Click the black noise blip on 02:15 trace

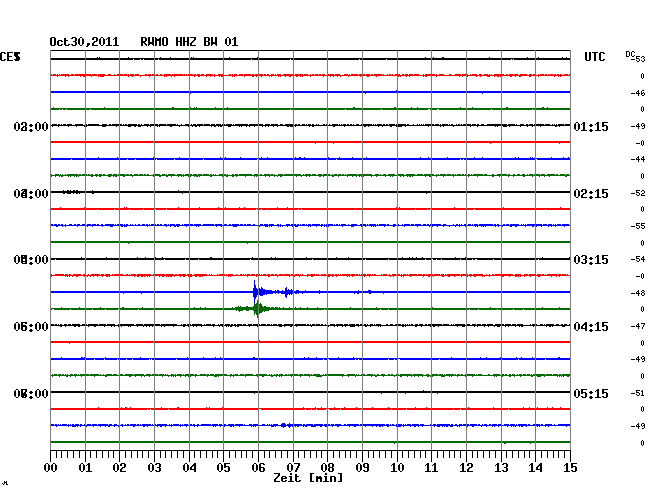click(x=71, y=192)
